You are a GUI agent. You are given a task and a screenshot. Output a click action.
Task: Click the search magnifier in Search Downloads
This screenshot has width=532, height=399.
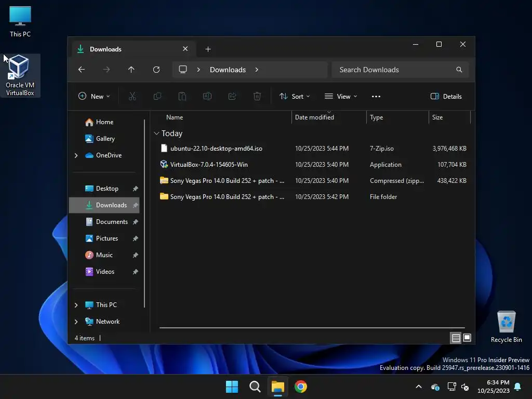pyautogui.click(x=459, y=70)
